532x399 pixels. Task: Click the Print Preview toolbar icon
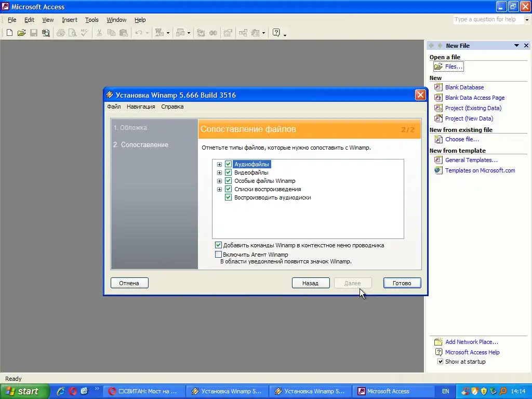click(x=73, y=33)
